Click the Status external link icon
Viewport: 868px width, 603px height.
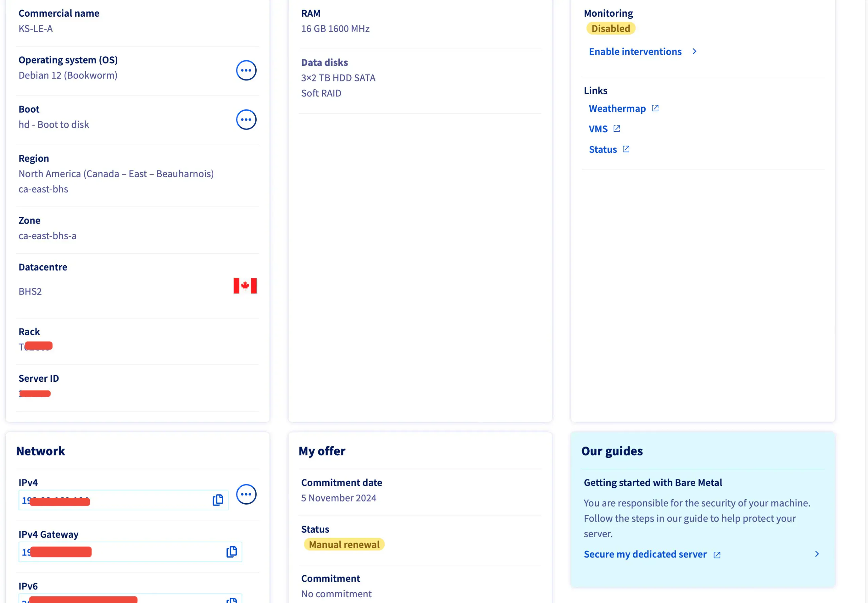tap(626, 149)
